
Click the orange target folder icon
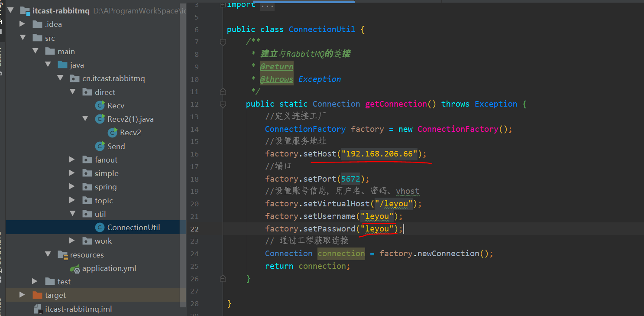pyautogui.click(x=38, y=295)
